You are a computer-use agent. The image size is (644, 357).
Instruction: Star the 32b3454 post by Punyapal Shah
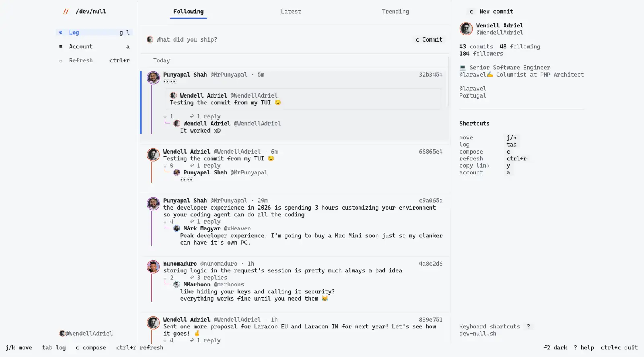point(165,117)
